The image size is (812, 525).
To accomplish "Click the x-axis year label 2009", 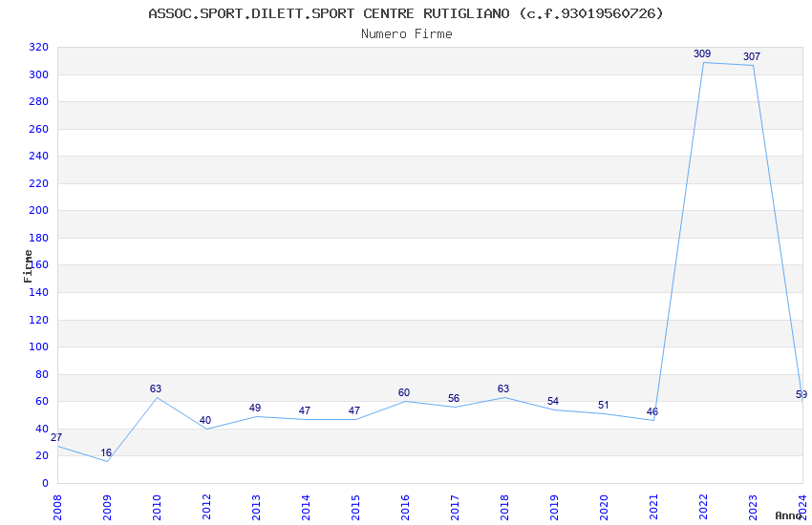I will click(107, 507).
